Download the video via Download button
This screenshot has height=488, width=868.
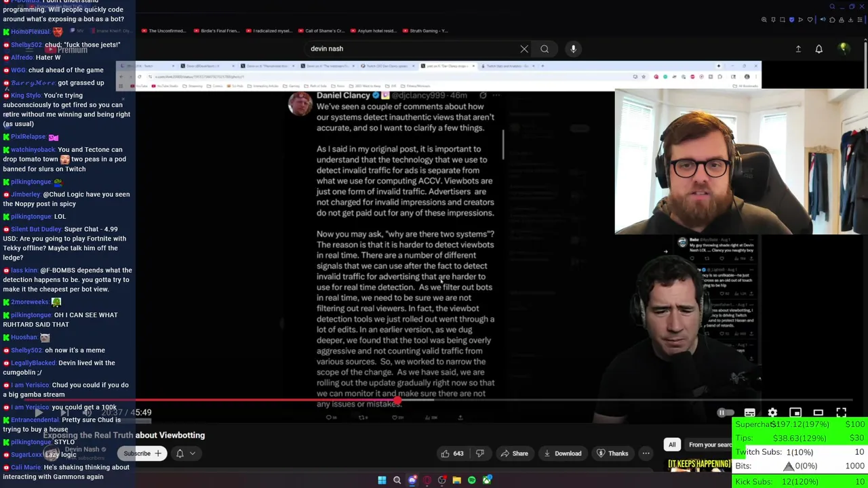[x=562, y=453]
